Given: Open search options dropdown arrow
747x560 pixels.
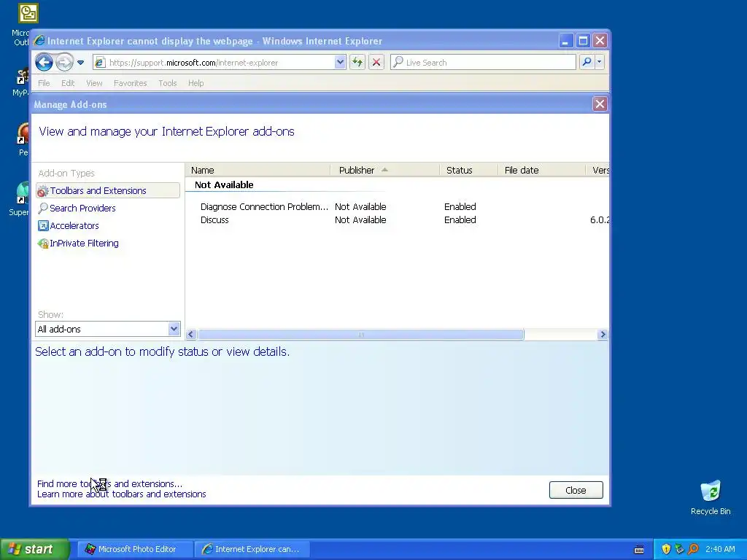Looking at the screenshot, I should pyautogui.click(x=600, y=62).
